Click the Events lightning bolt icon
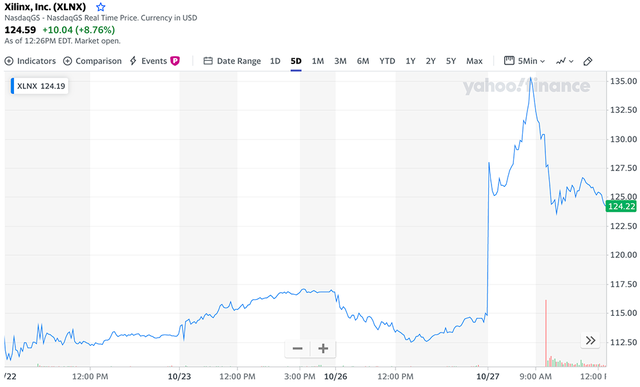Screen dimensions: 640x387 pyautogui.click(x=133, y=61)
